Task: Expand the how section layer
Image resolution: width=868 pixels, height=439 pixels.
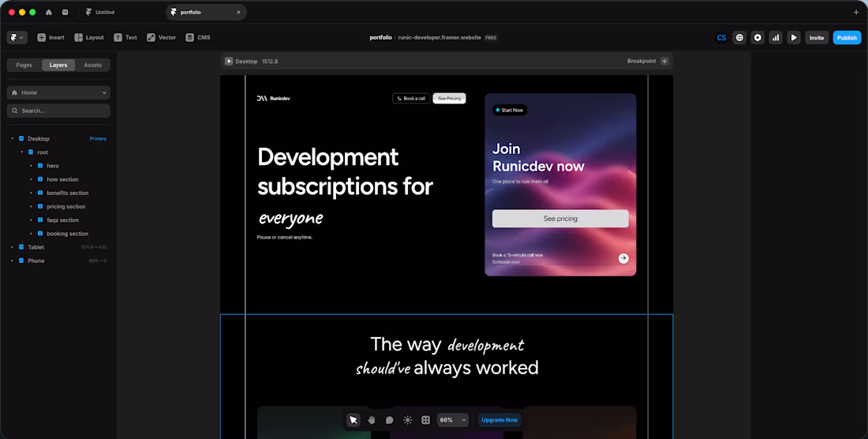Action: 31,179
